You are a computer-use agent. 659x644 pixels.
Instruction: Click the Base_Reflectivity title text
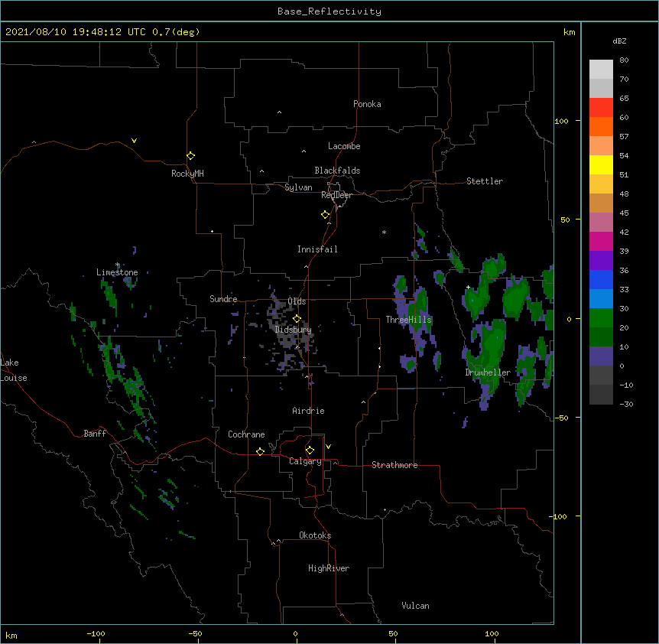tap(329, 11)
